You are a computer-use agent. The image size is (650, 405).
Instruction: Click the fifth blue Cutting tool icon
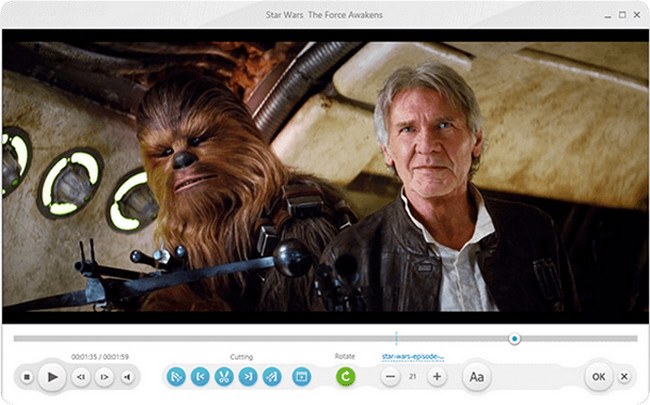pos(272,377)
